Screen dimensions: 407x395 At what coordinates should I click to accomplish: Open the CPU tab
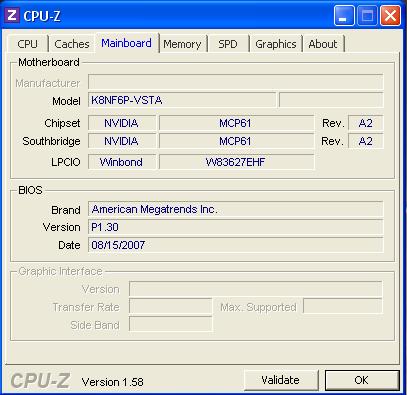click(27, 44)
